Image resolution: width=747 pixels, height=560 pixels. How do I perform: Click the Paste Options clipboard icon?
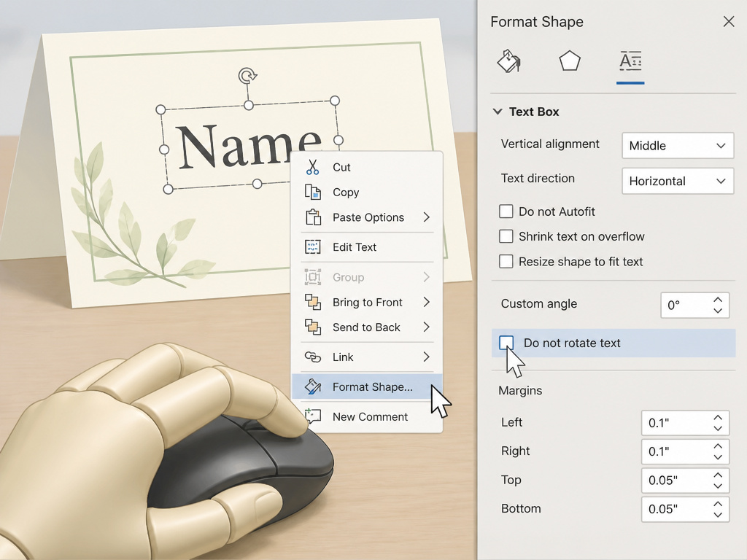pyautogui.click(x=313, y=217)
